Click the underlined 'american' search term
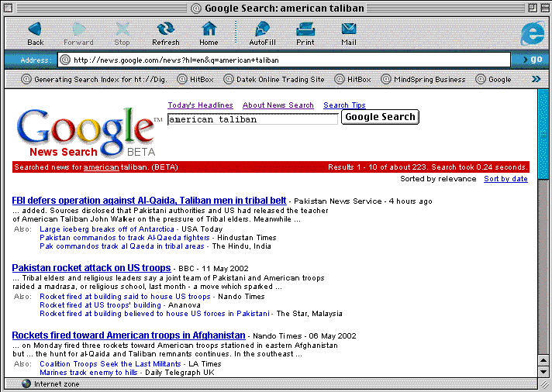552x392 pixels. click(x=101, y=167)
